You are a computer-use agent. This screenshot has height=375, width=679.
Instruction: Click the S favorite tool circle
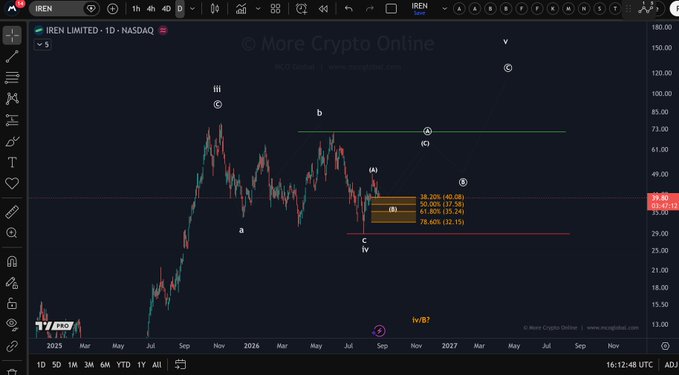[x=599, y=9]
